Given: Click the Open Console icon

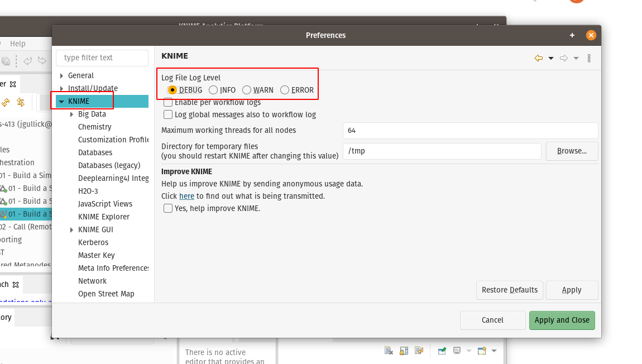Looking at the screenshot, I should point(482,351).
